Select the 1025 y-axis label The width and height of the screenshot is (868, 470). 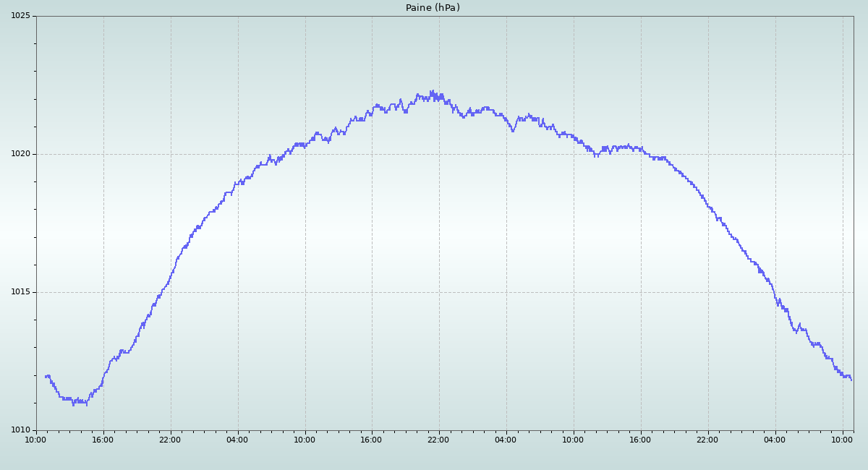(x=20, y=16)
